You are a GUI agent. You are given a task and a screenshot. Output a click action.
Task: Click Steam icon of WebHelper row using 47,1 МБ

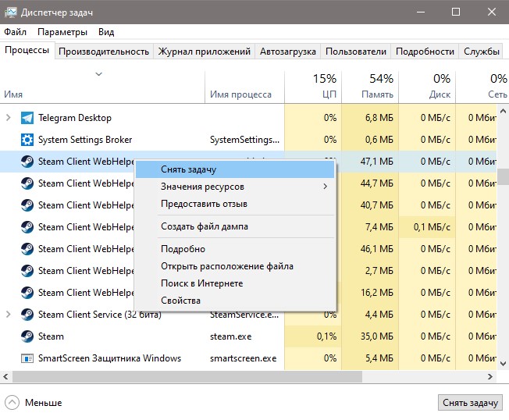(27, 162)
